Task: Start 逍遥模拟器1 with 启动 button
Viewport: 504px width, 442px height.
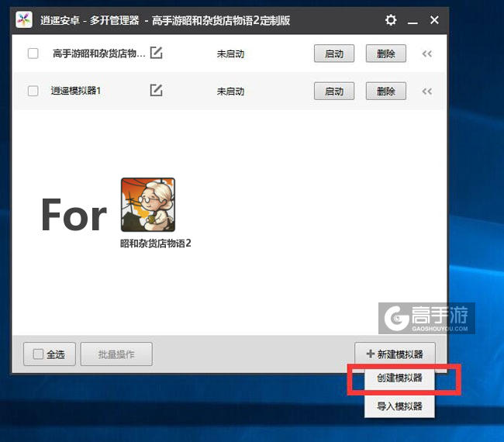Action: pos(334,92)
